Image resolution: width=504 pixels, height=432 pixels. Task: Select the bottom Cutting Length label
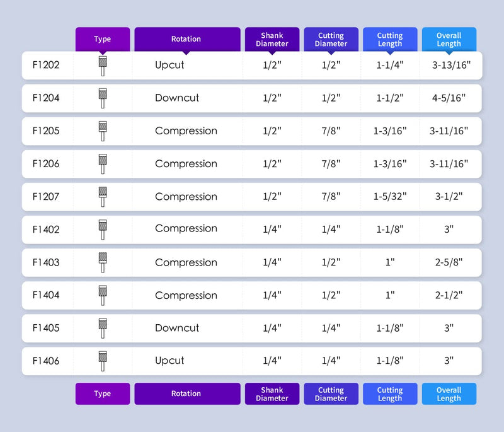390,394
